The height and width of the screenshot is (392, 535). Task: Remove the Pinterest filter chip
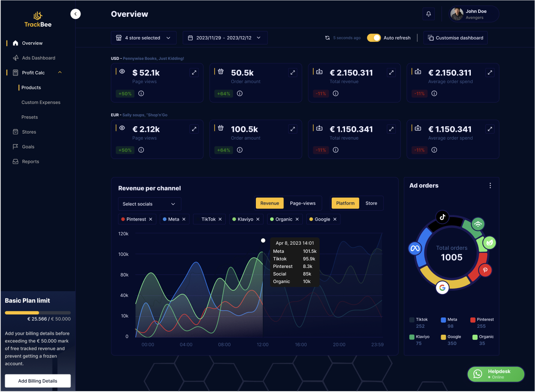pyautogui.click(x=150, y=219)
